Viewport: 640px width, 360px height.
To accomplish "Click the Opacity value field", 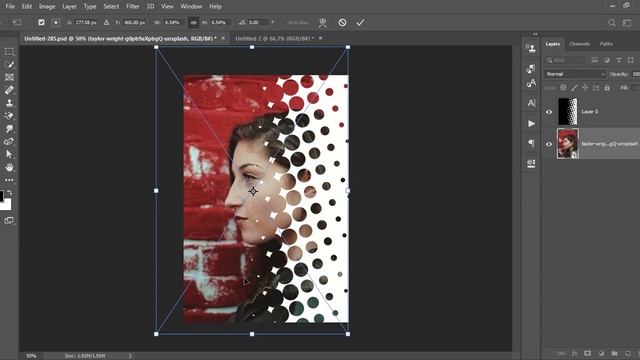I will point(635,74).
